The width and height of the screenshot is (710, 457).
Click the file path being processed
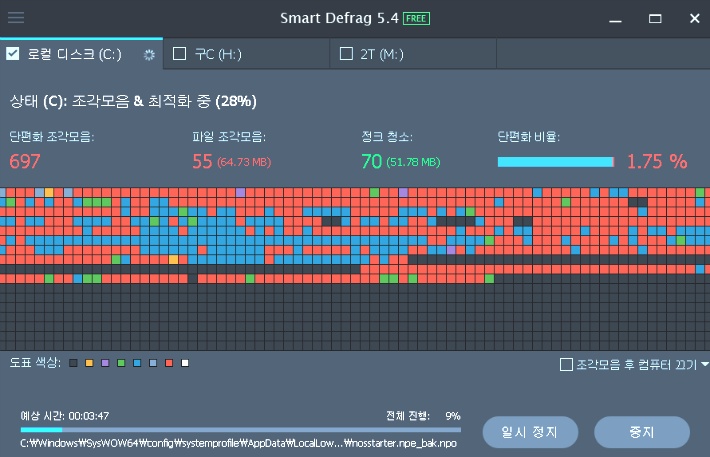pos(239,443)
